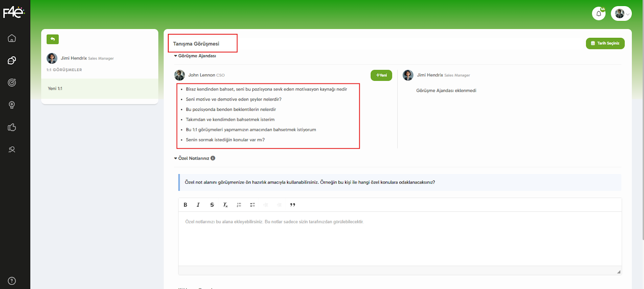This screenshot has width=644, height=289.
Task: Collapse the Görüşme Ajandası section
Action: click(195, 56)
